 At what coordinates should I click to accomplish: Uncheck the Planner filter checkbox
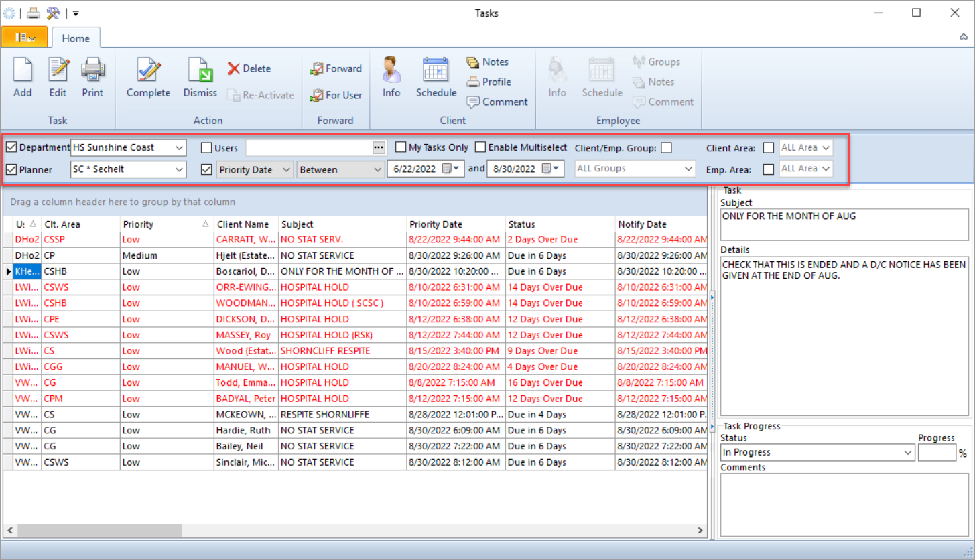click(x=11, y=169)
